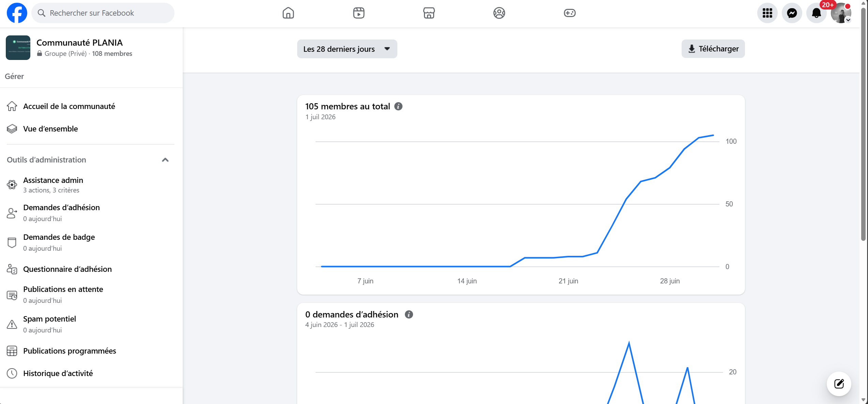Open the account profile picture menu
This screenshot has width=868, height=404.
click(841, 13)
